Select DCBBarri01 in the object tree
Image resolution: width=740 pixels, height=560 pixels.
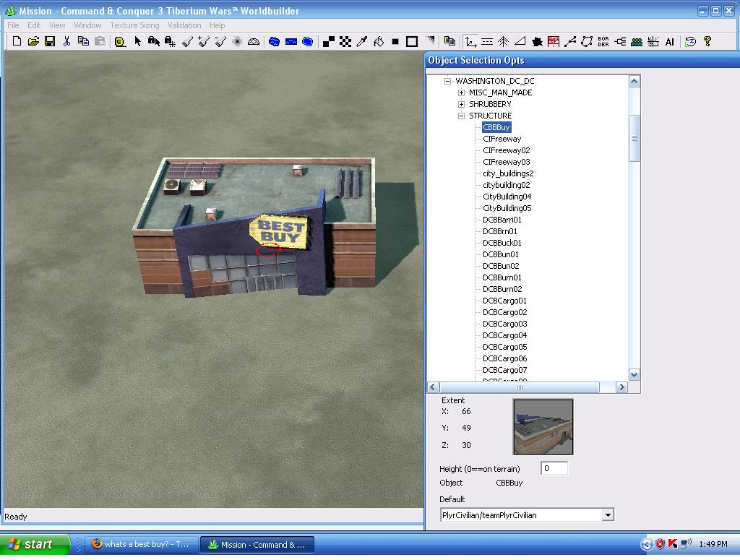coord(502,220)
